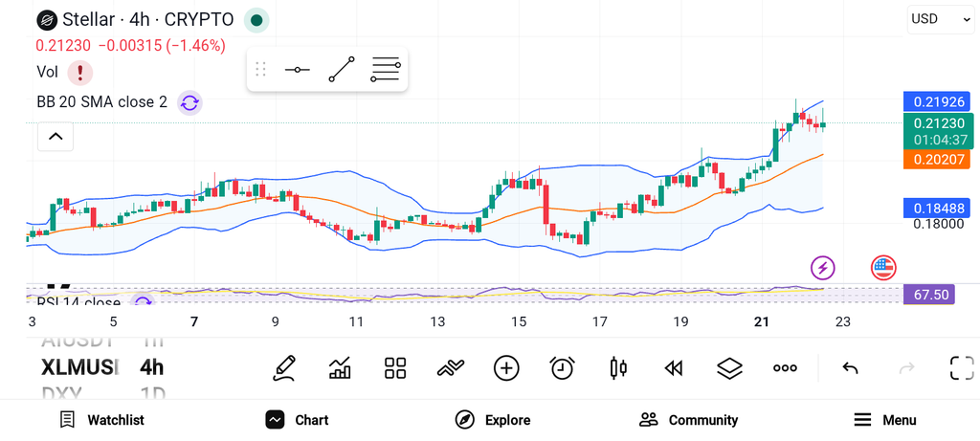Click the RSI indicator refresh icon
980x441 pixels.
point(144,302)
